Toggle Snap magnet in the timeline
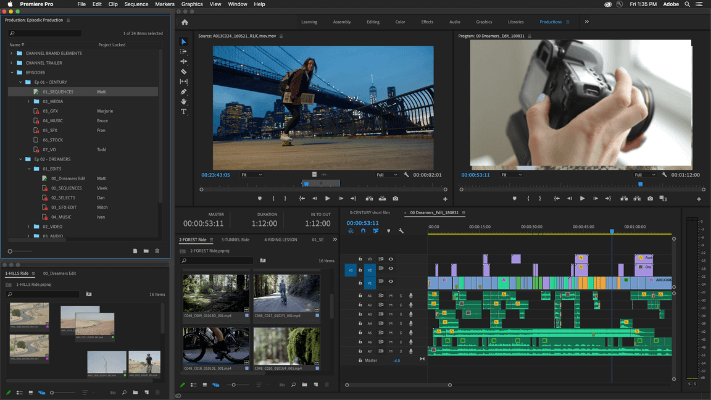 pos(362,231)
